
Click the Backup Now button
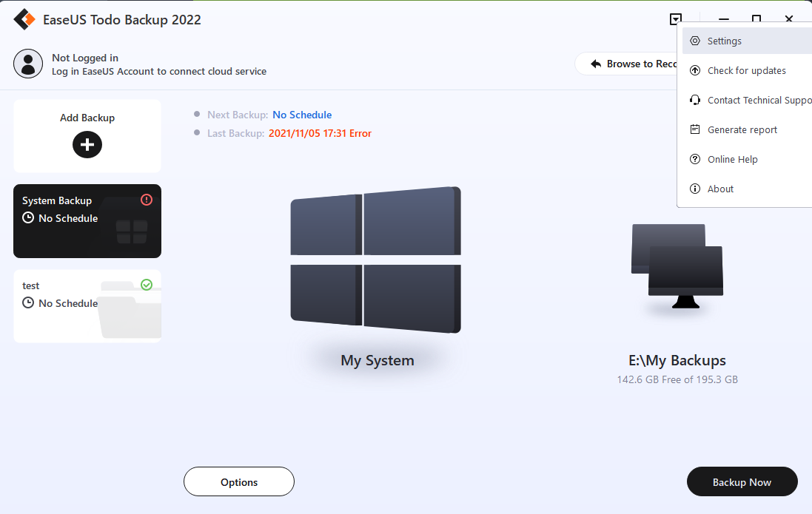click(742, 482)
